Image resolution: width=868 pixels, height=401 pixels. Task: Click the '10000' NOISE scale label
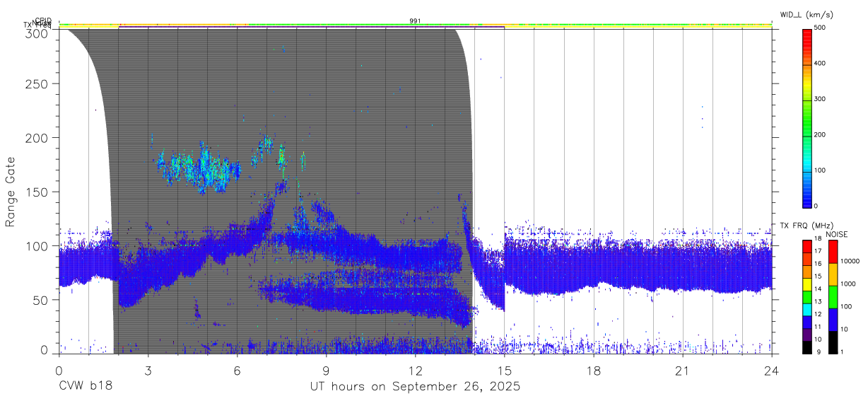(850, 262)
